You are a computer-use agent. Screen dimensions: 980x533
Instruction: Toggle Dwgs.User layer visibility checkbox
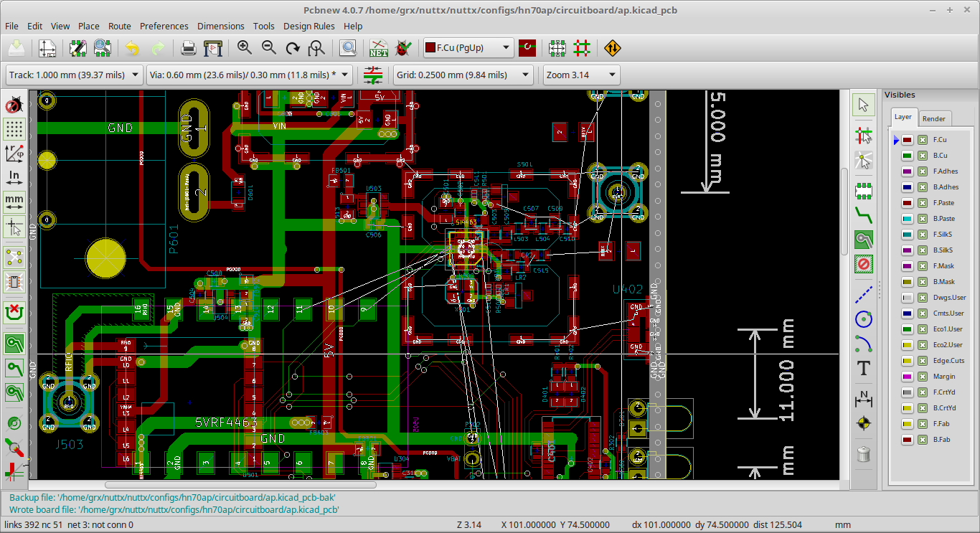pyautogui.click(x=923, y=298)
